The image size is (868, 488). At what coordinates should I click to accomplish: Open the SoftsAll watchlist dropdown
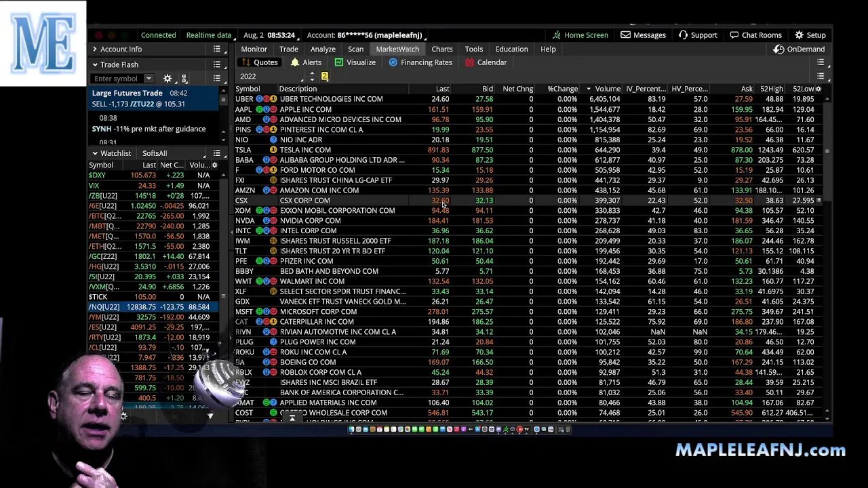[172, 153]
